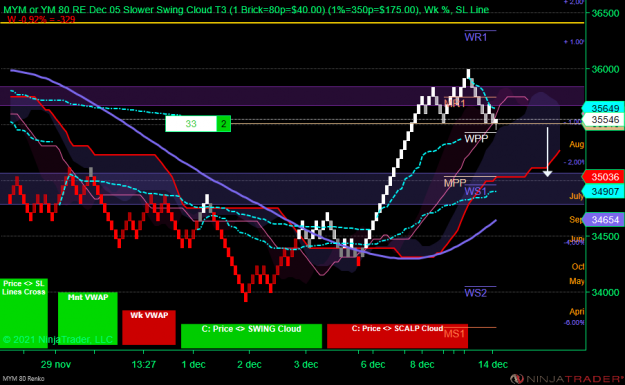Click the cyan 35649 price marker
Screen dimensions: 625x385
click(x=603, y=108)
